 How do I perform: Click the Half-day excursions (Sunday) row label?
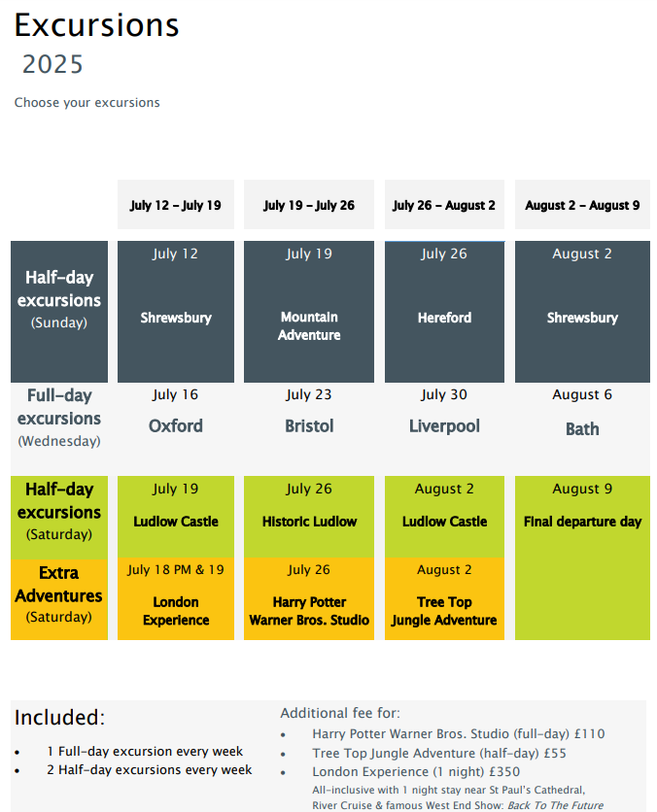(59, 312)
